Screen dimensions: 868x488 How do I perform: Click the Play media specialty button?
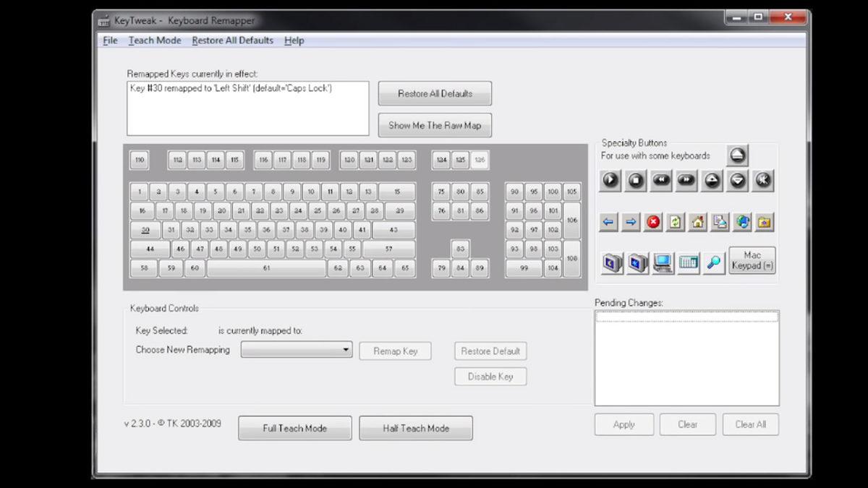pyautogui.click(x=610, y=181)
